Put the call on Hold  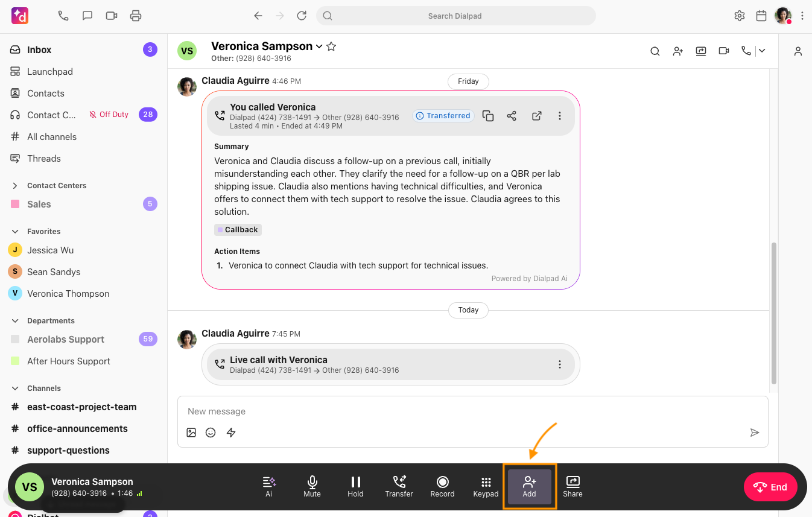click(x=355, y=487)
